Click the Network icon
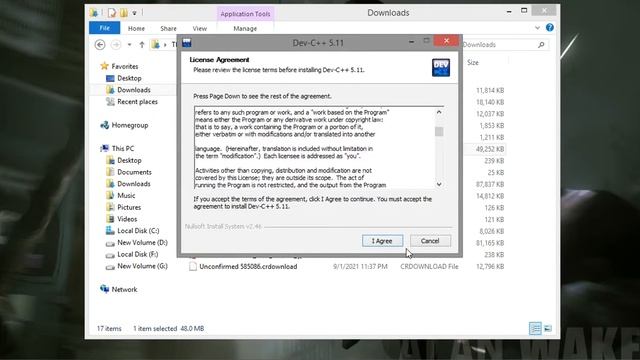The height and width of the screenshot is (360, 640). 104,289
